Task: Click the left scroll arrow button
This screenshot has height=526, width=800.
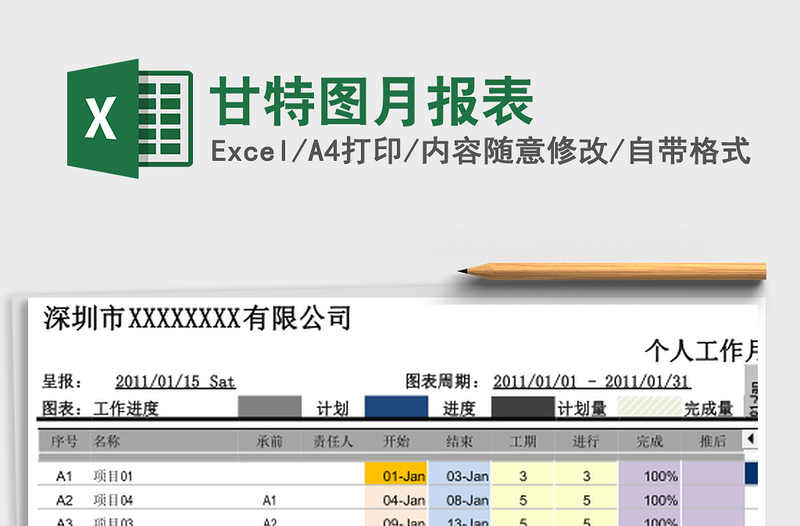Action: [x=750, y=439]
